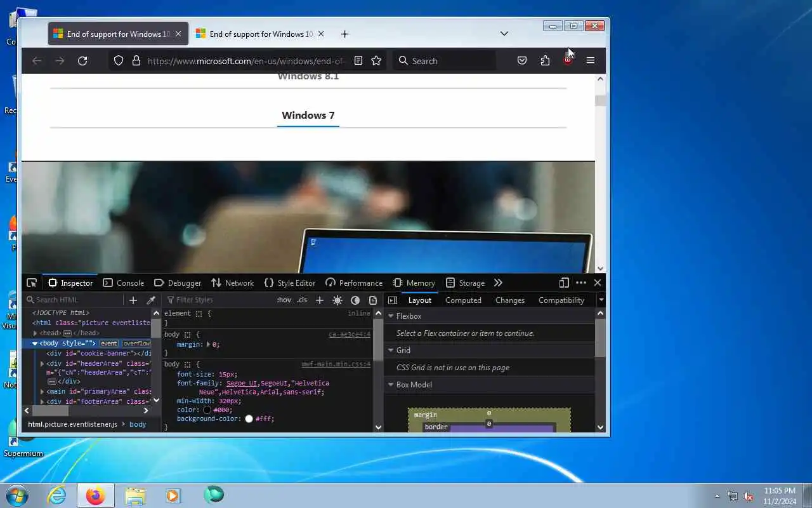This screenshot has height=508, width=812.
Task: Switch to the Console tab
Action: coord(124,283)
